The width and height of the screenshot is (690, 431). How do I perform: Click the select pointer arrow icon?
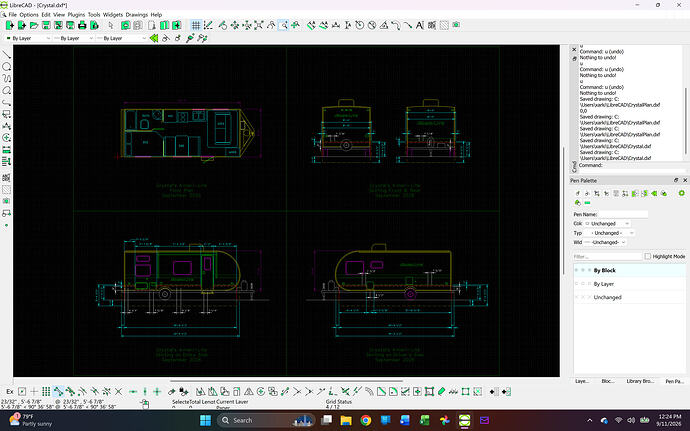point(110,26)
